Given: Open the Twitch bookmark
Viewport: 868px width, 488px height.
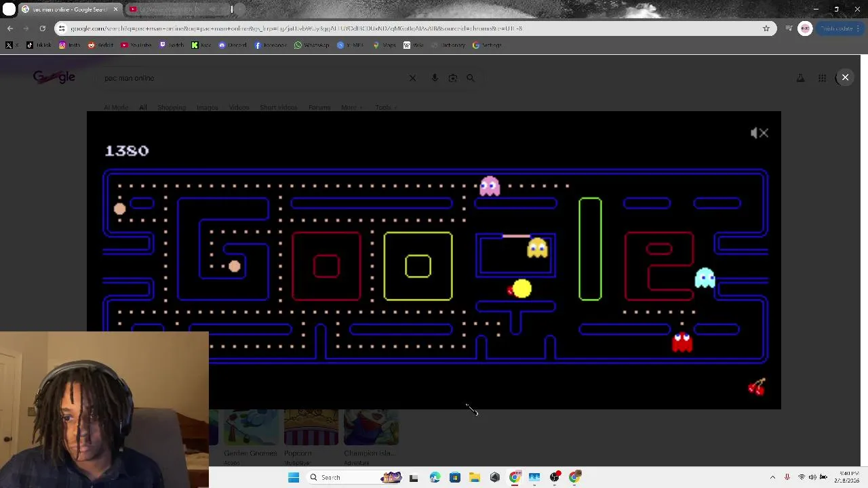Looking at the screenshot, I should click(172, 45).
